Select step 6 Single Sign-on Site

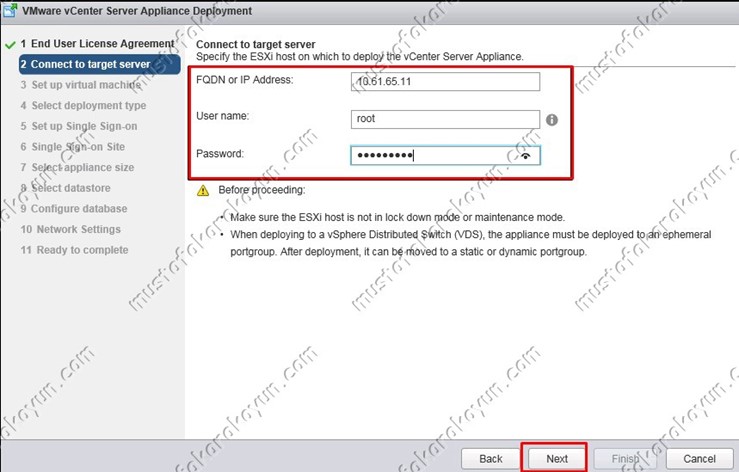(x=73, y=147)
